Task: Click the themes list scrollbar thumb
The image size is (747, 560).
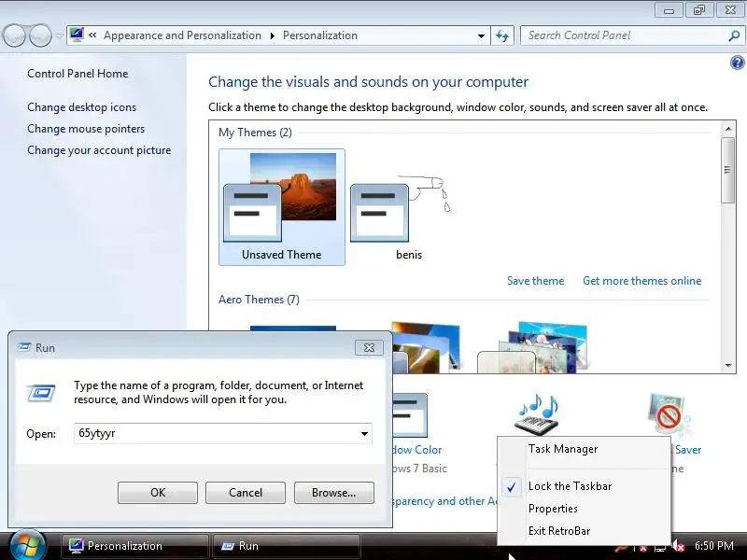Action: coord(728,170)
